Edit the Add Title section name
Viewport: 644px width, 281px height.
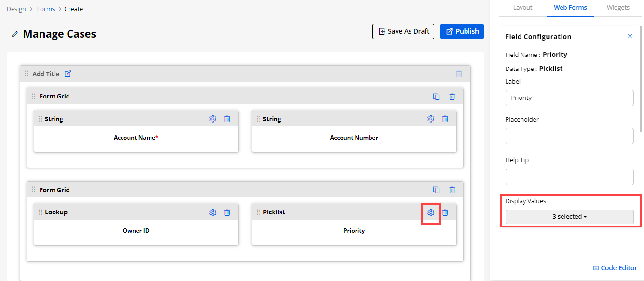[x=68, y=74]
